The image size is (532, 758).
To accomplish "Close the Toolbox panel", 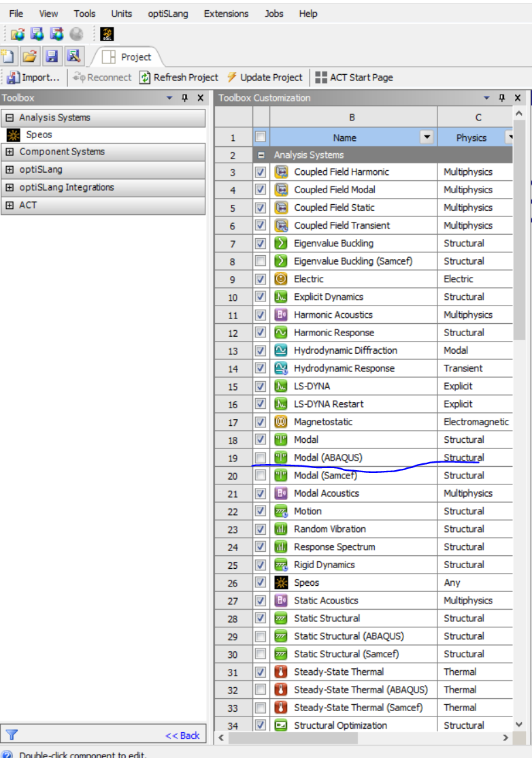I will pos(200,98).
